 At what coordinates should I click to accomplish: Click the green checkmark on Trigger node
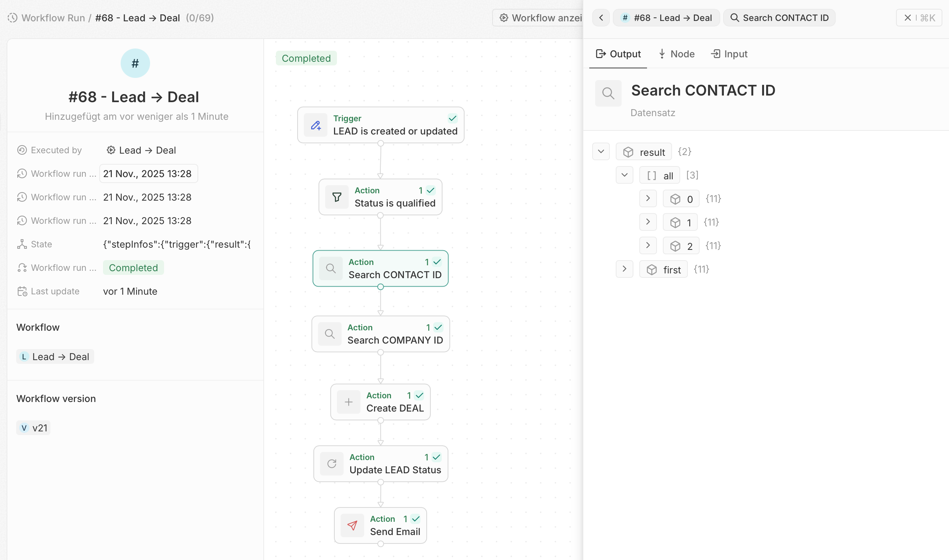coord(452,118)
